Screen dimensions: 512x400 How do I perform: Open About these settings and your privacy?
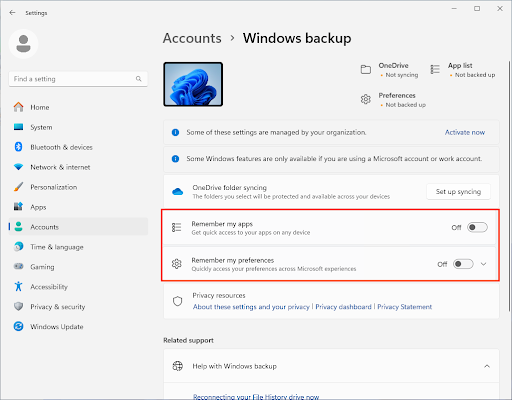pos(251,307)
